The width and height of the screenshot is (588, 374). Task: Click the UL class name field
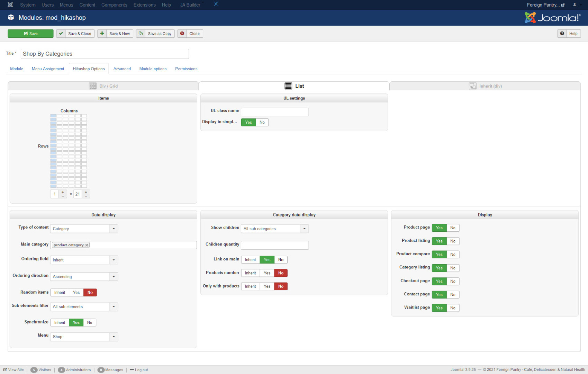275,112
